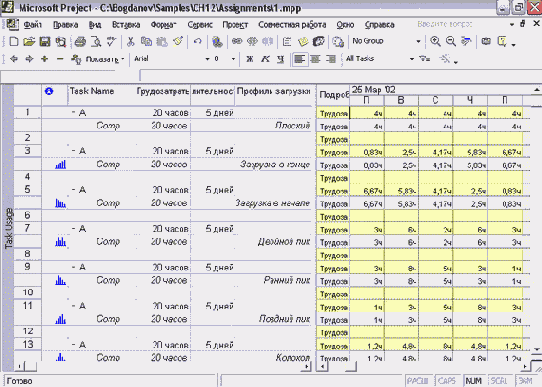This screenshot has width=542, height=387.
Task: Click the Save diskette icon
Action: (45, 42)
